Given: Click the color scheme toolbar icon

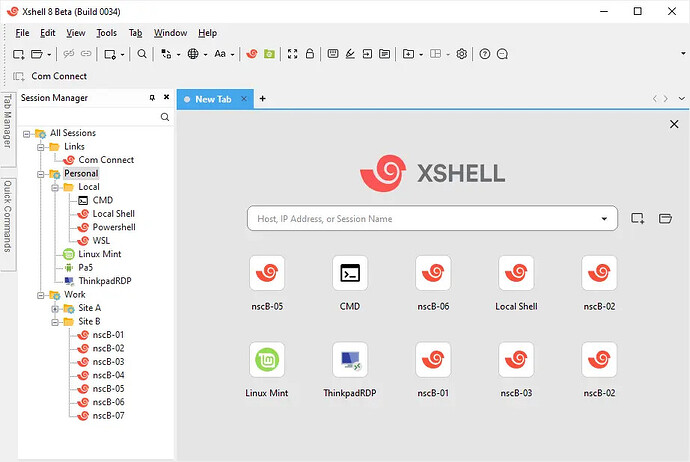Looking at the screenshot, I should (166, 54).
